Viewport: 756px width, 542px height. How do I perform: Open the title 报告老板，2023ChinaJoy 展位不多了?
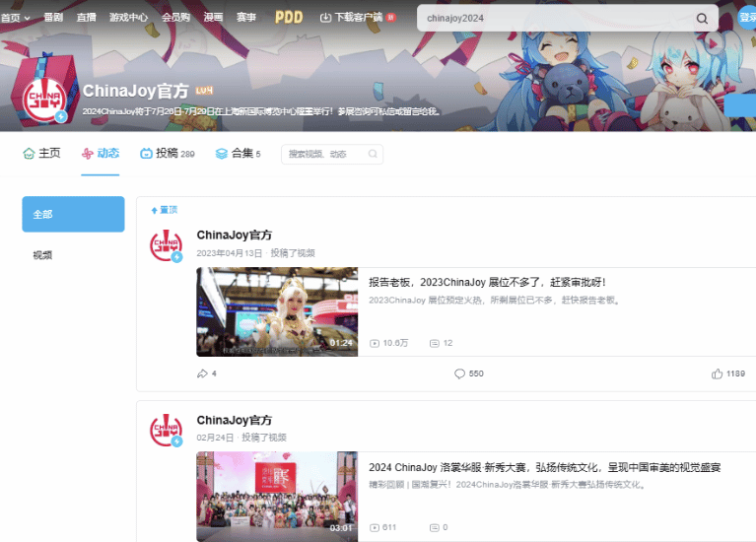click(487, 282)
